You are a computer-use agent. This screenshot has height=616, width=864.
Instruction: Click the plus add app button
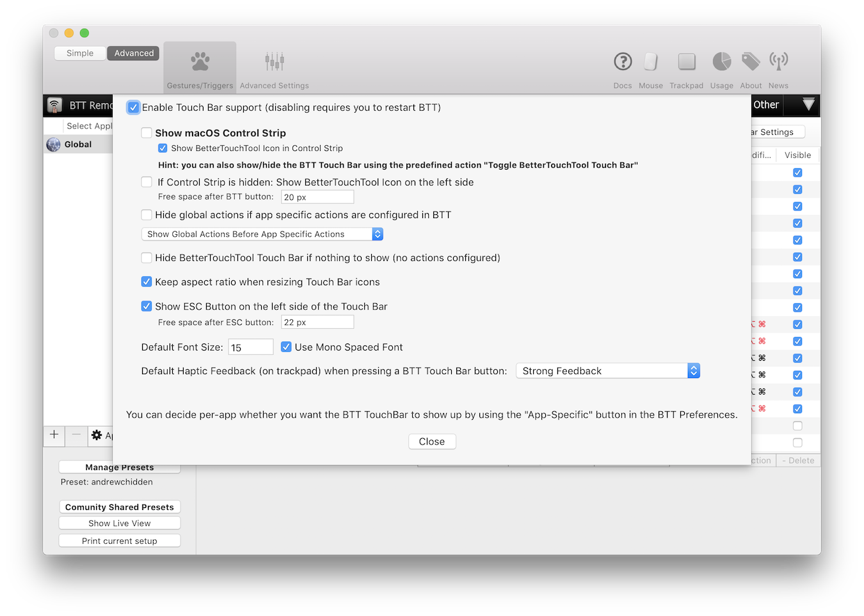click(54, 435)
